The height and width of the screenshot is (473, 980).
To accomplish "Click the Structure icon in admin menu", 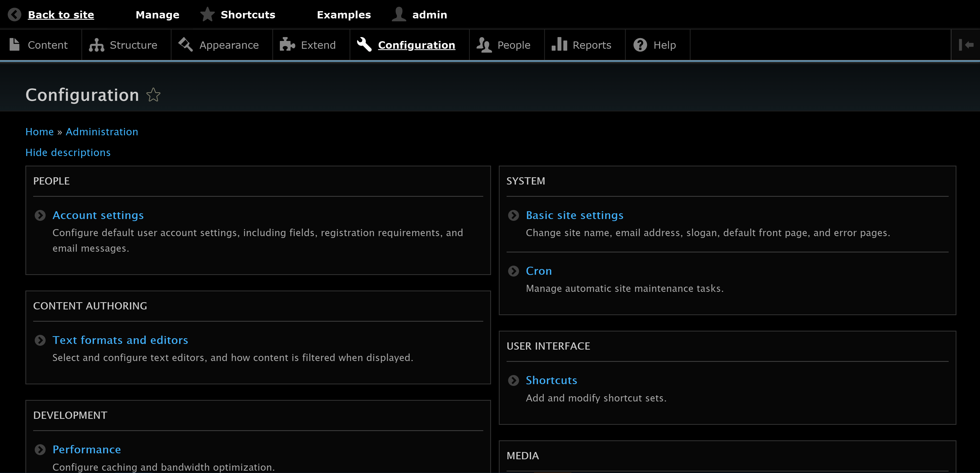I will (96, 45).
